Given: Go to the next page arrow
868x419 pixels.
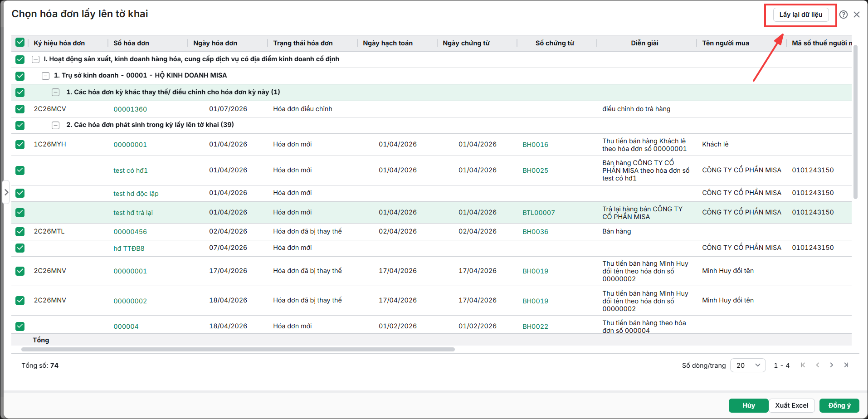Looking at the screenshot, I should pos(831,365).
